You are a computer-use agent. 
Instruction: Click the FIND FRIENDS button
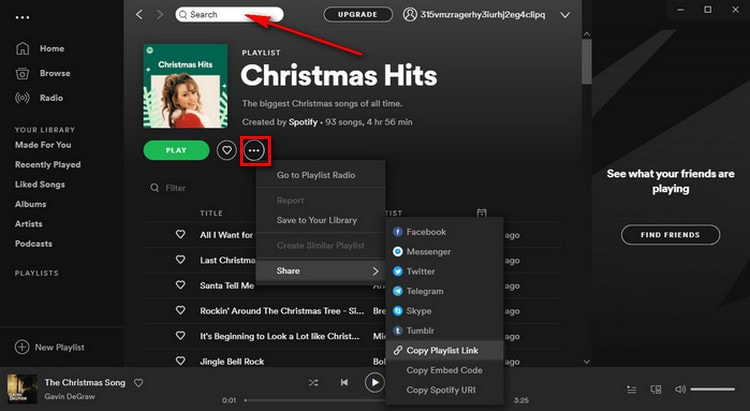coord(670,235)
